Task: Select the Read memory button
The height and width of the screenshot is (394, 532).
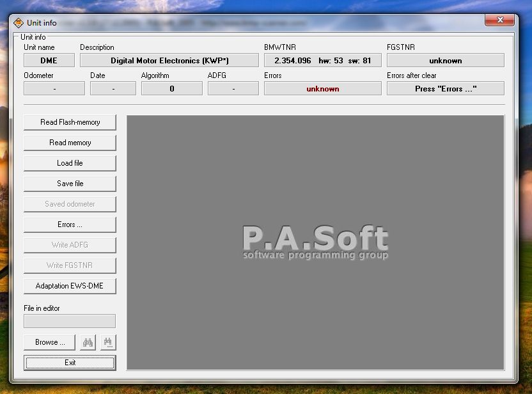Action: [70, 143]
